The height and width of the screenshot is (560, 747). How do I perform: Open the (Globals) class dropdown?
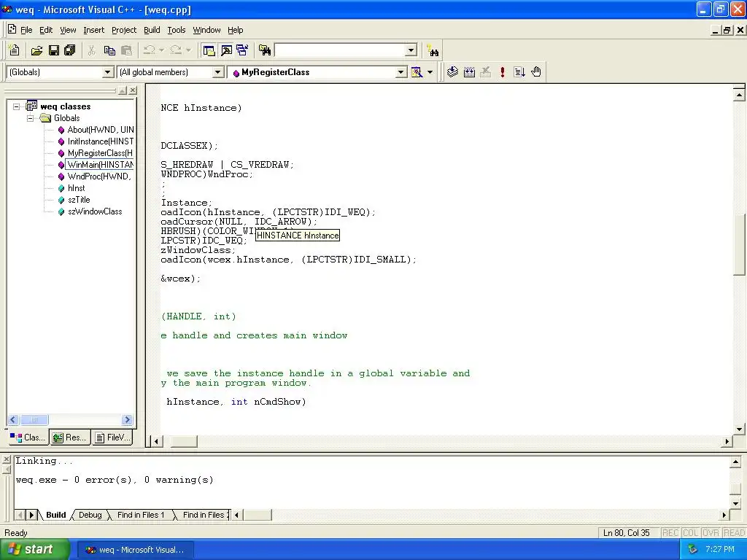pos(108,72)
